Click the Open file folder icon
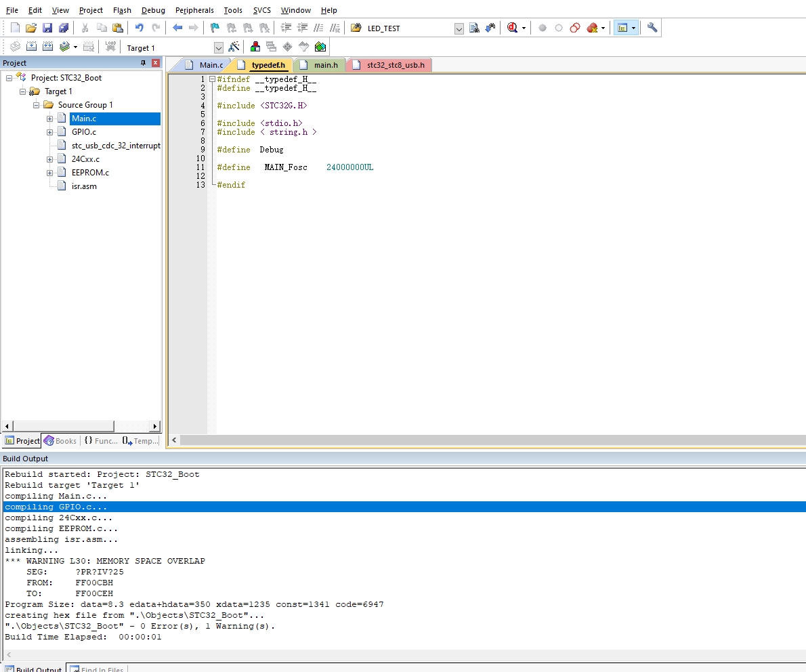Viewport: 806px width, 672px height. (x=31, y=28)
